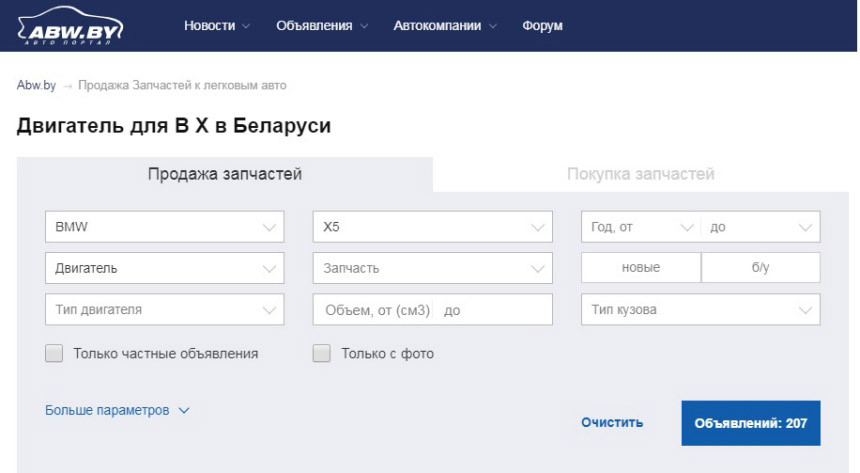Viewport: 860px width, 473px height.
Task: Click the chevron next to Автокомпании
Action: click(493, 26)
